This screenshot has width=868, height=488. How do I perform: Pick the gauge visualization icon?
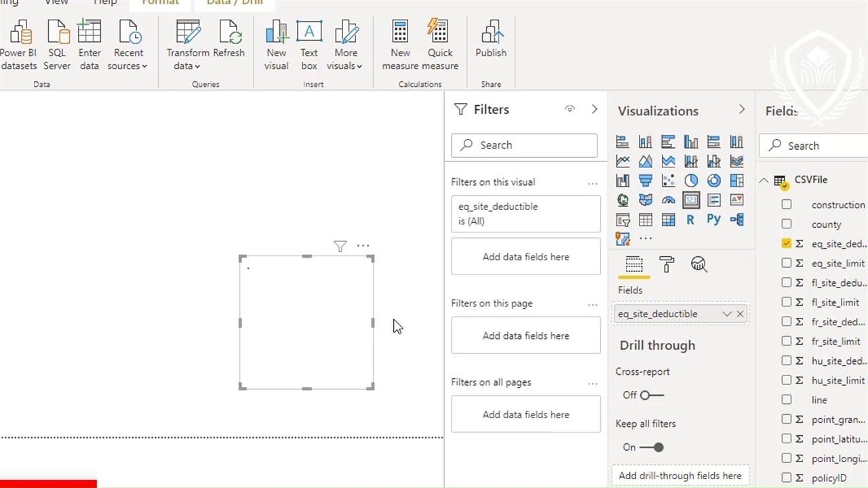[668, 201]
